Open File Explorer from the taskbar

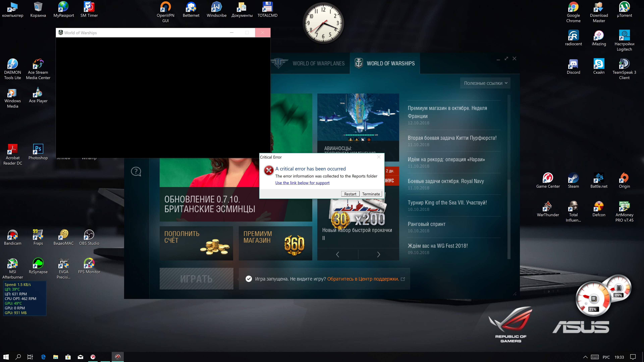coord(56,357)
